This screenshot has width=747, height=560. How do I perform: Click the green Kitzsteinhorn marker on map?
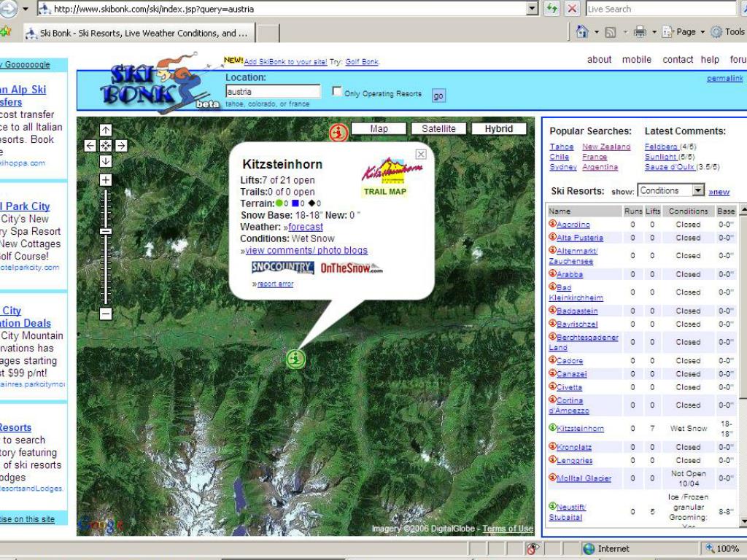click(295, 359)
